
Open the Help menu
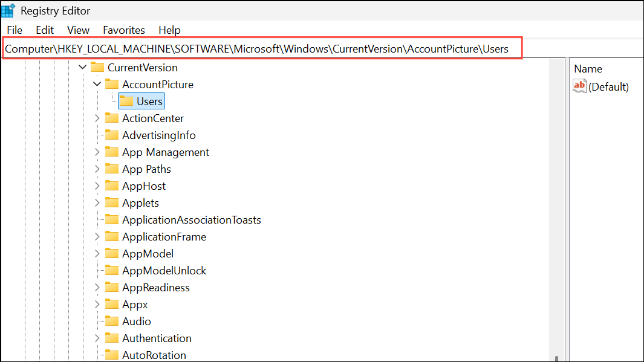tap(169, 30)
